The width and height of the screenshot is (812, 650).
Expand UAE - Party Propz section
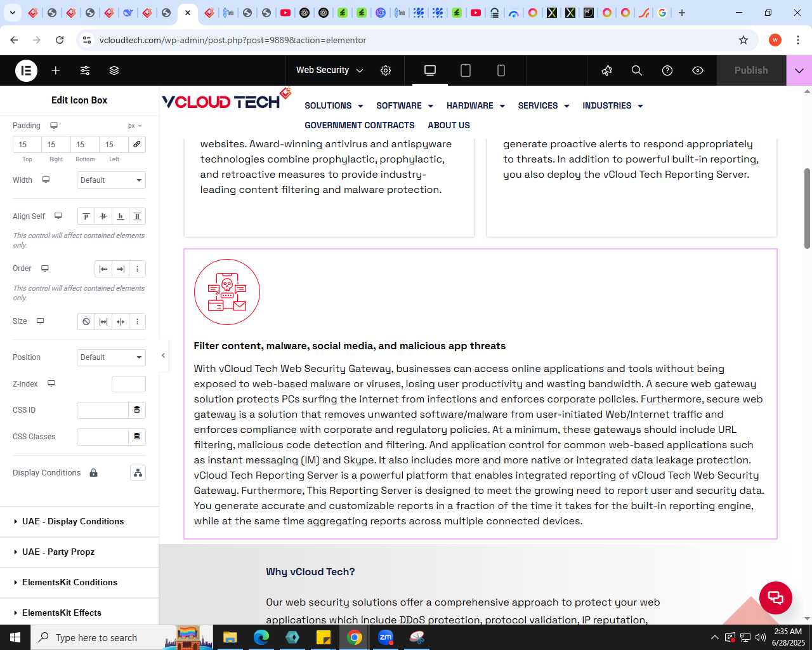pyautogui.click(x=79, y=552)
